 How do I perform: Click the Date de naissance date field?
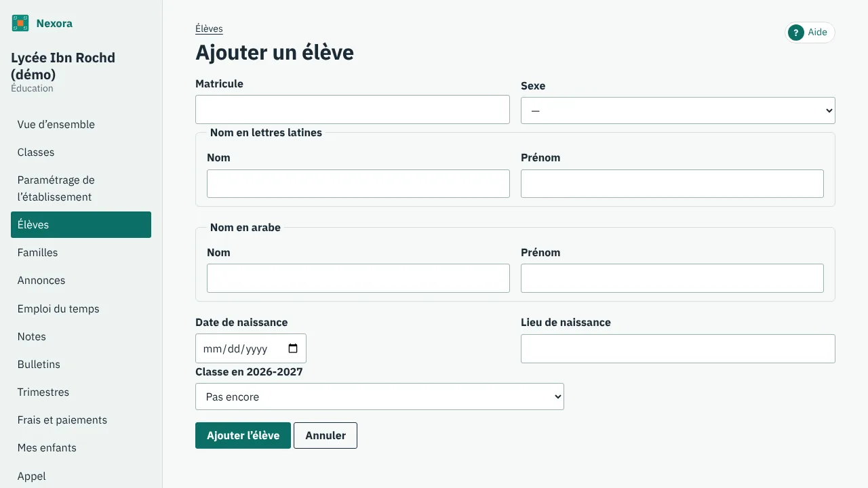(250, 348)
